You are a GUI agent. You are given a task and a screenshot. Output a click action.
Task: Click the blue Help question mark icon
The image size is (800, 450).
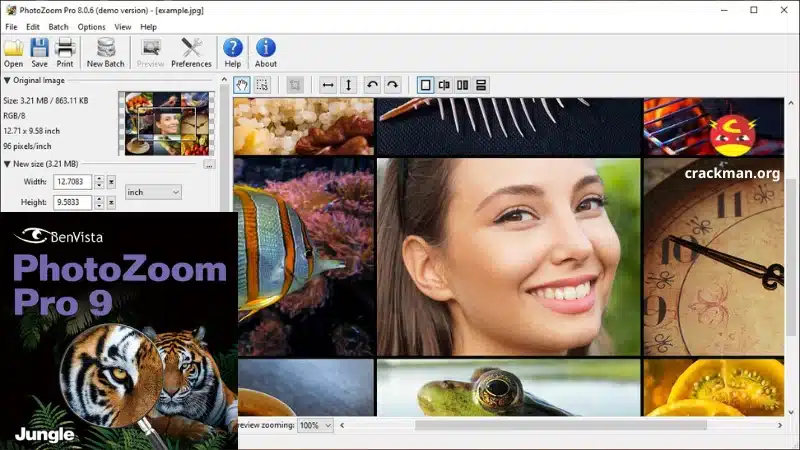(233, 53)
